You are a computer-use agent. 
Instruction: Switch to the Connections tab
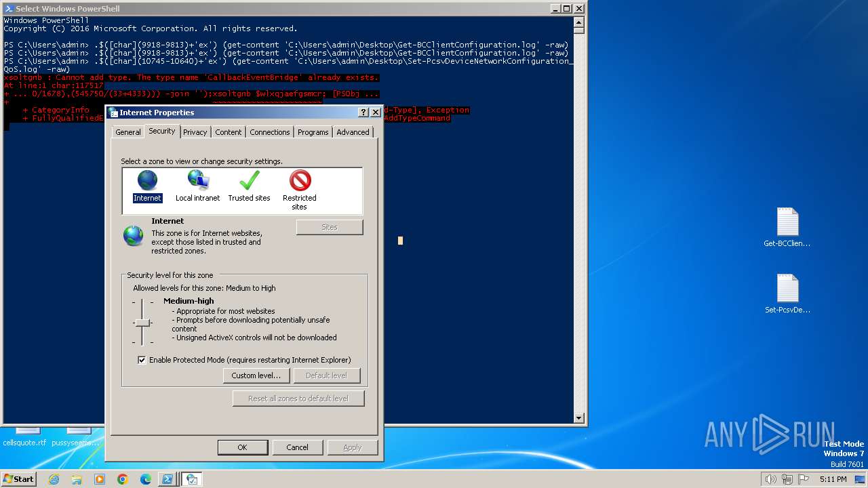tap(270, 132)
